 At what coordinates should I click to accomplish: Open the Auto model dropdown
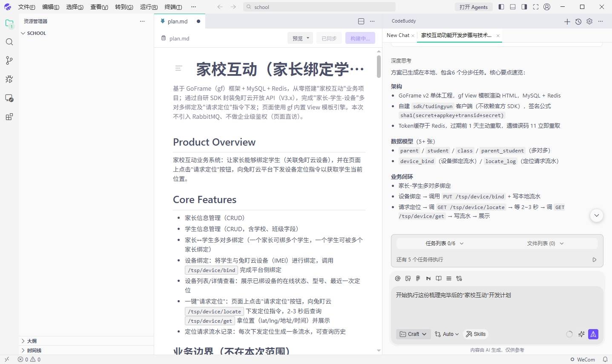pyautogui.click(x=447, y=334)
